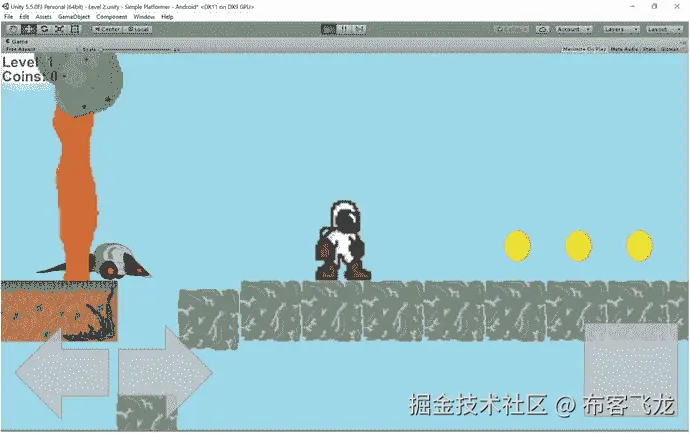Select the Scale tool
690x433 pixels.
[59, 29]
